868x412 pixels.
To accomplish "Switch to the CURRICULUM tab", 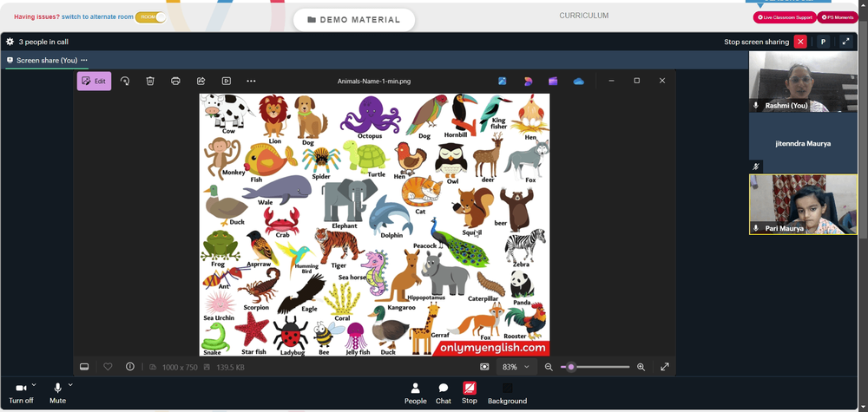I will (x=583, y=16).
